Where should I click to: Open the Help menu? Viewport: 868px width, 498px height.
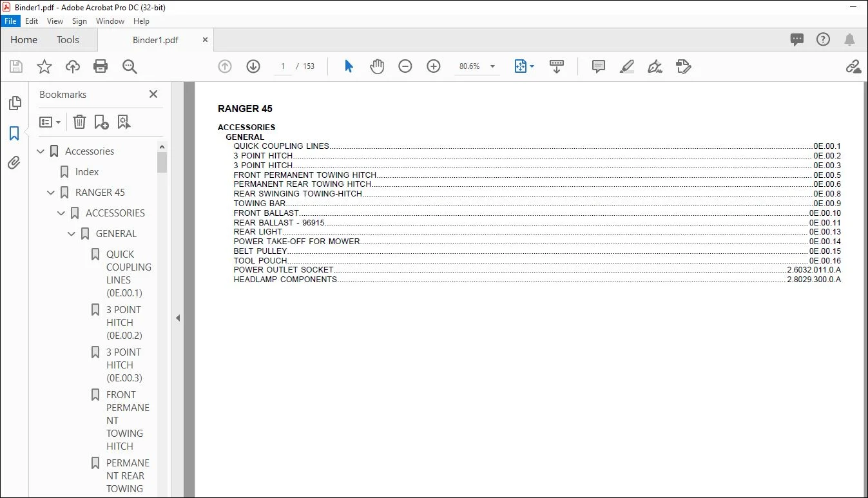tap(141, 21)
